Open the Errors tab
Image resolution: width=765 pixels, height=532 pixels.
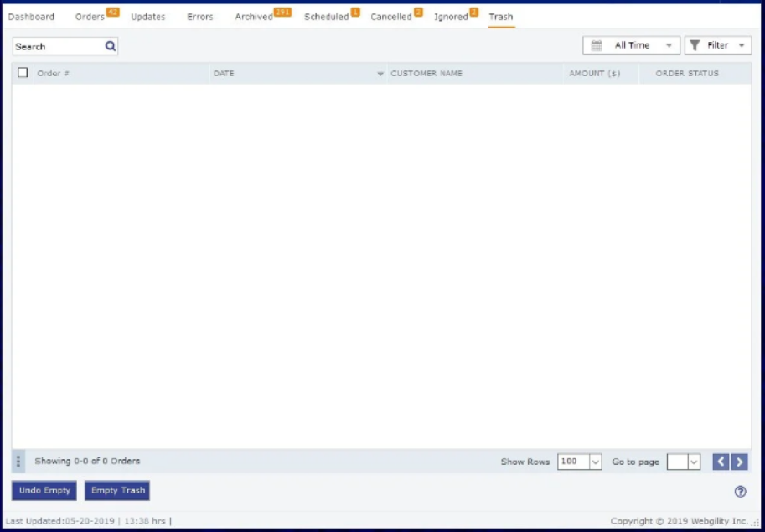(x=200, y=17)
